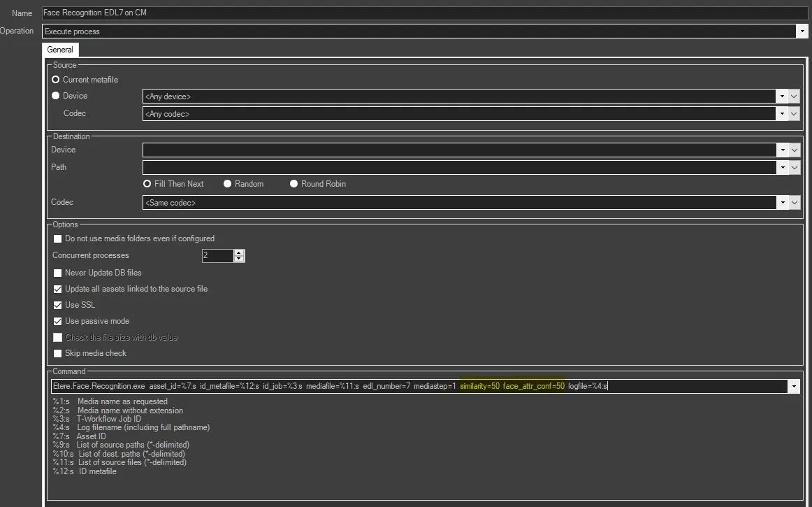Click the Name text field

coord(419,13)
